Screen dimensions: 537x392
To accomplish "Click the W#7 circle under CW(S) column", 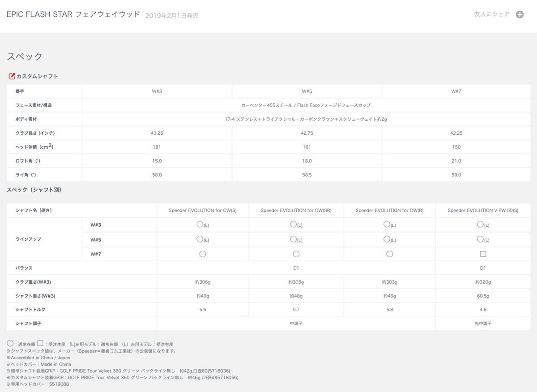I will point(203,254).
